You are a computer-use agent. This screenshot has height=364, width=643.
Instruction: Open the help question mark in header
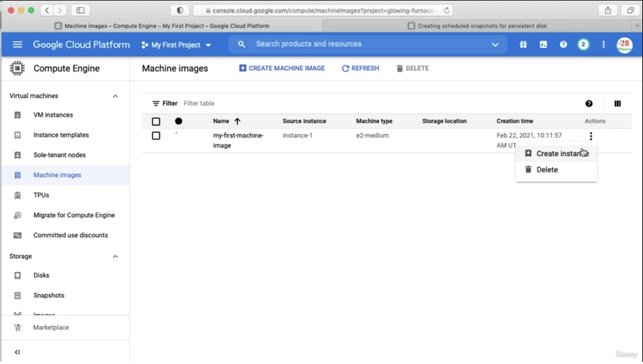point(563,45)
